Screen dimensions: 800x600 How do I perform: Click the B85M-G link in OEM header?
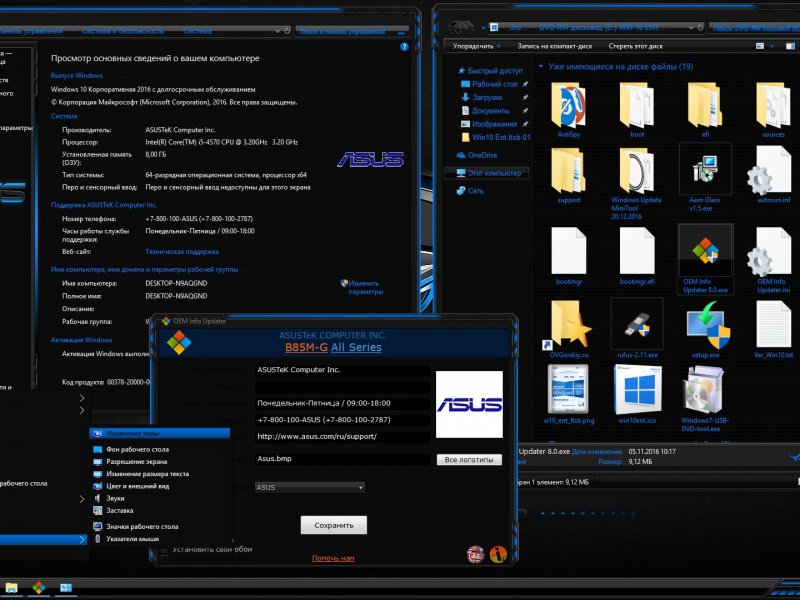[x=306, y=347]
